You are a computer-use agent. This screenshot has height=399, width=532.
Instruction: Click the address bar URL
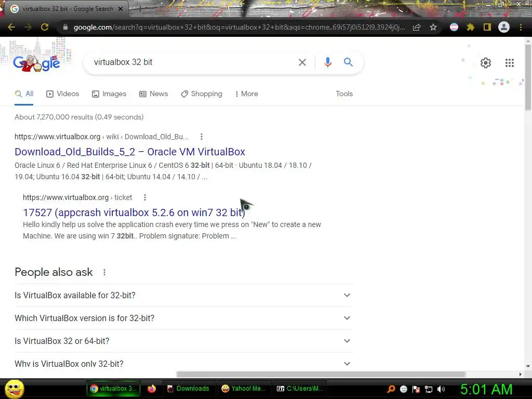click(x=239, y=27)
